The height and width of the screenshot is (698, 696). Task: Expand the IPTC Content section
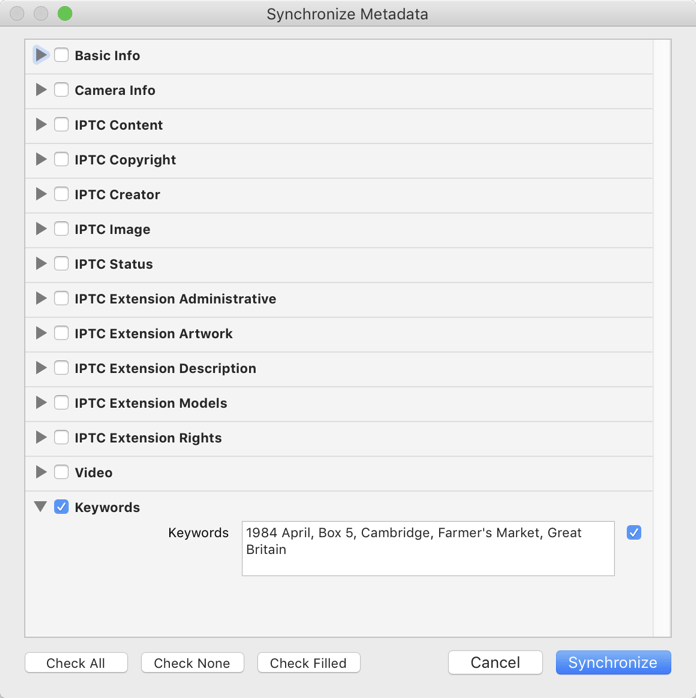[41, 125]
